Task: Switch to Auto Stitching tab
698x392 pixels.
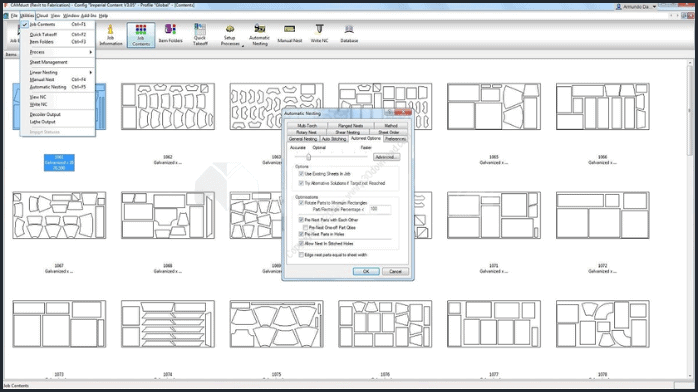Action: (x=334, y=139)
